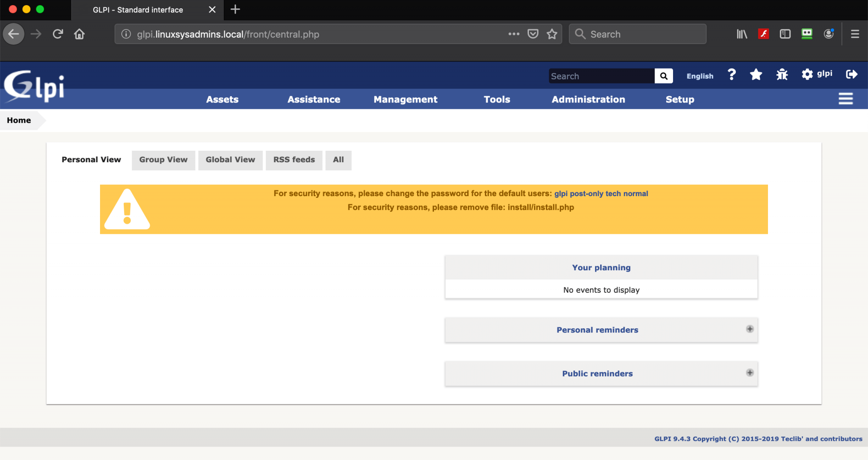Open the Firefox application menu
This screenshot has width=868, height=460.
coord(856,34)
